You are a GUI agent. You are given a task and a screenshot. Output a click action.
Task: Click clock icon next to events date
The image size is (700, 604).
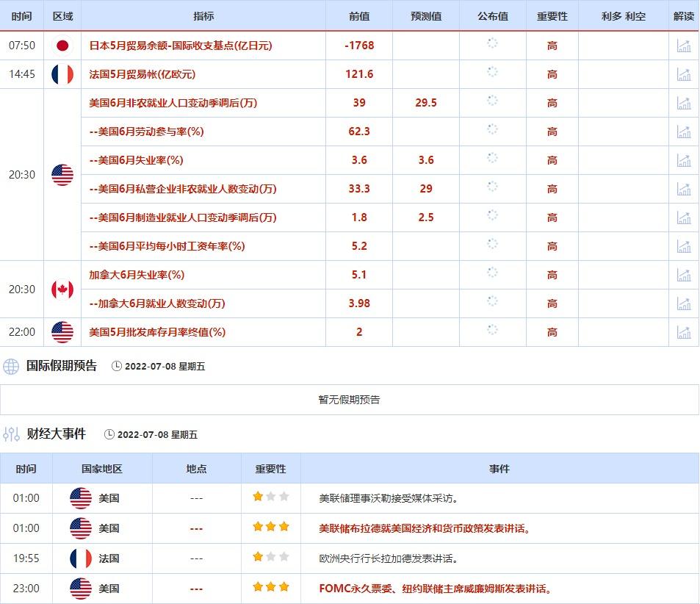pos(109,434)
